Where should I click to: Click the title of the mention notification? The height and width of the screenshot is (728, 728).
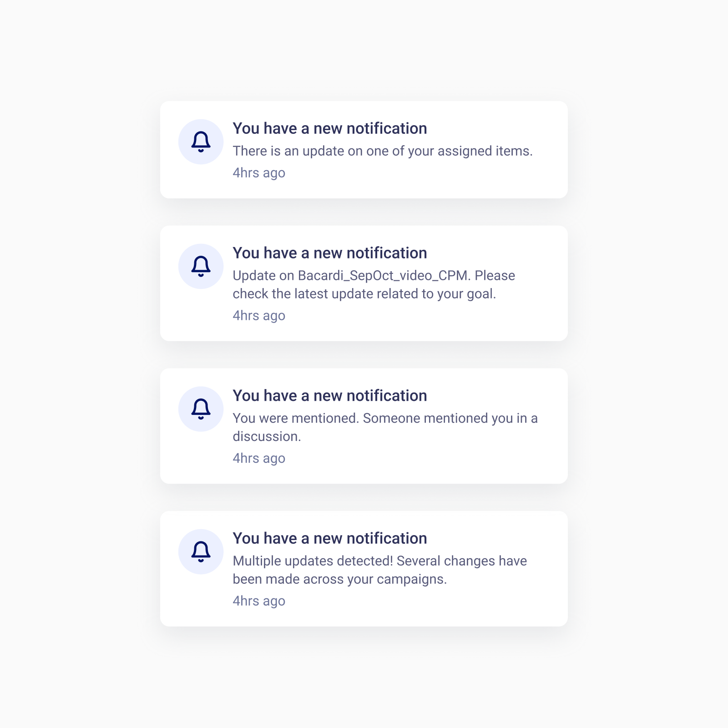pyautogui.click(x=330, y=395)
